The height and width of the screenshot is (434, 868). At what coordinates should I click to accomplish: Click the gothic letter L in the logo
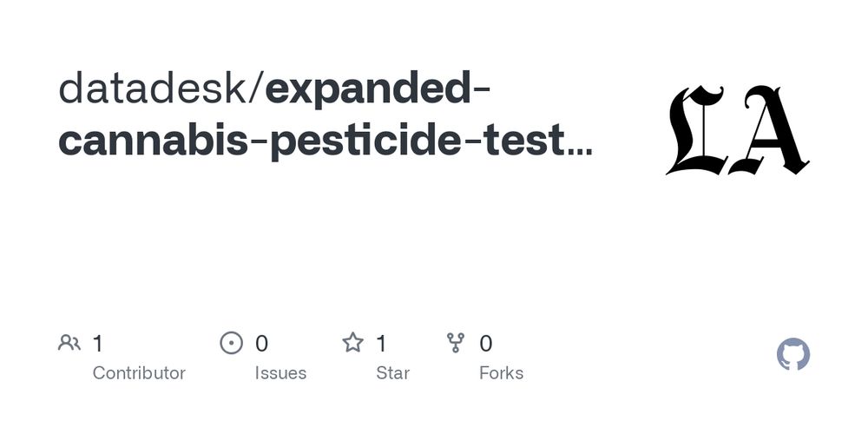[x=695, y=130]
